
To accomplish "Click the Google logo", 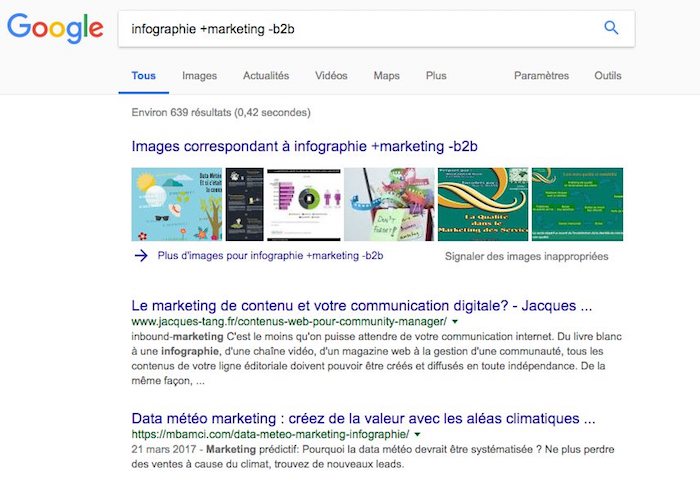I will coord(55,29).
